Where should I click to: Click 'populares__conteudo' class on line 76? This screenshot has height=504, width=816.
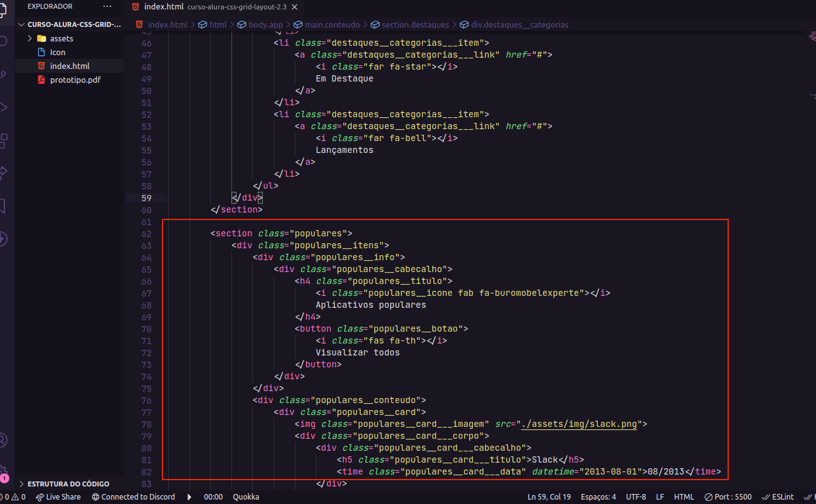(x=368, y=400)
